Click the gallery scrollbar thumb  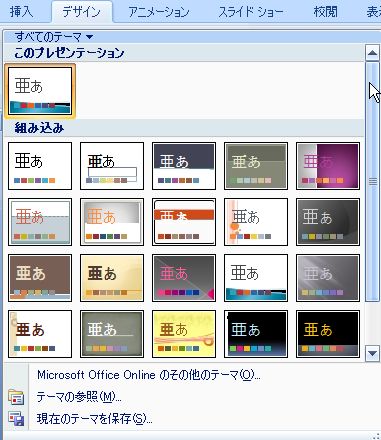[x=372, y=182]
